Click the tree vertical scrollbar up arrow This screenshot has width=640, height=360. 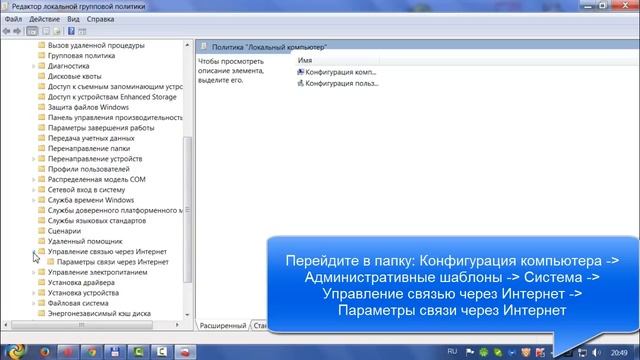click(187, 44)
